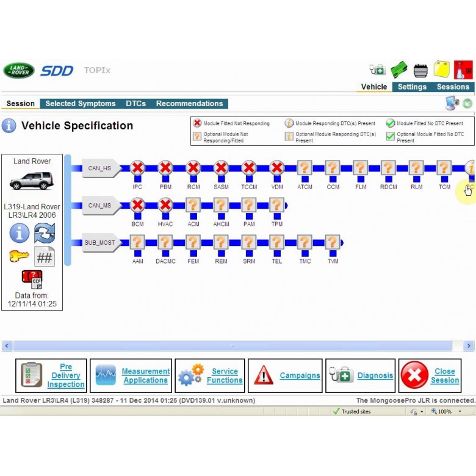Click the TPM module icon

click(x=277, y=205)
